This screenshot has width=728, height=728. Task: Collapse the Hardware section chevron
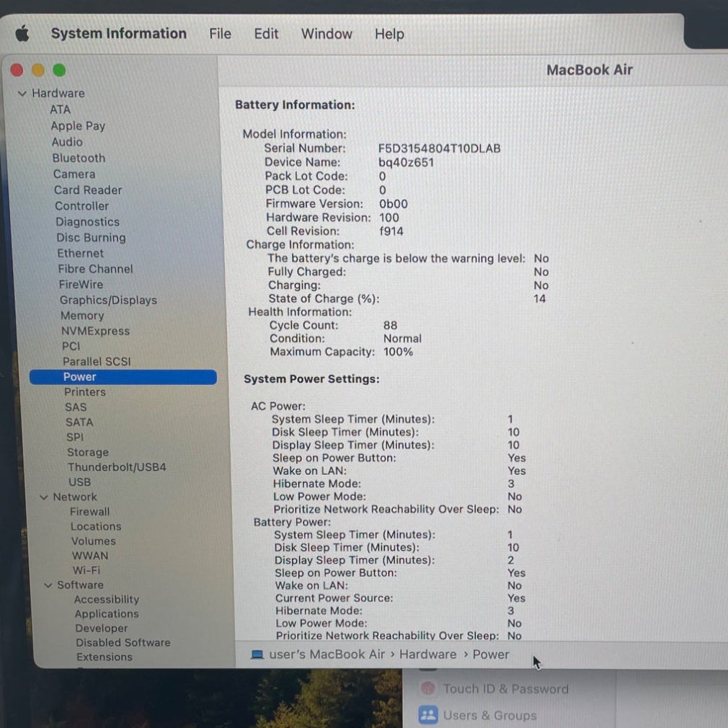click(22, 94)
